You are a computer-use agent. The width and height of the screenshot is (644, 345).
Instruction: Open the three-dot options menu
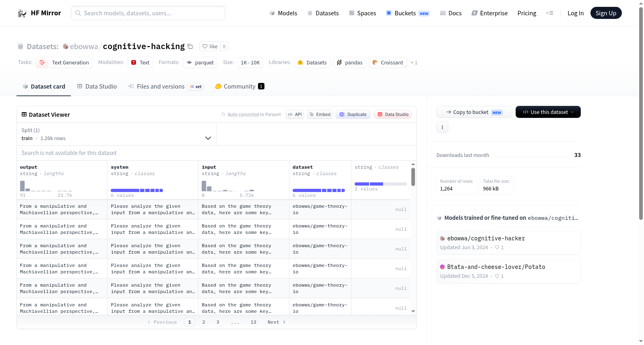[442, 127]
